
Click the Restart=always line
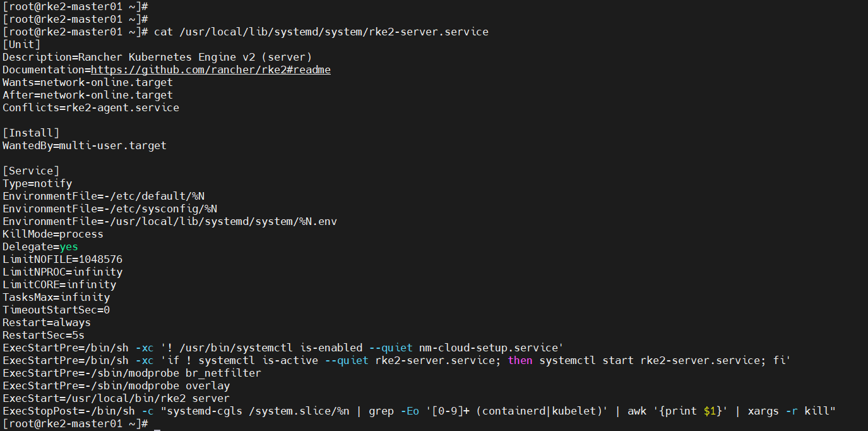point(47,322)
